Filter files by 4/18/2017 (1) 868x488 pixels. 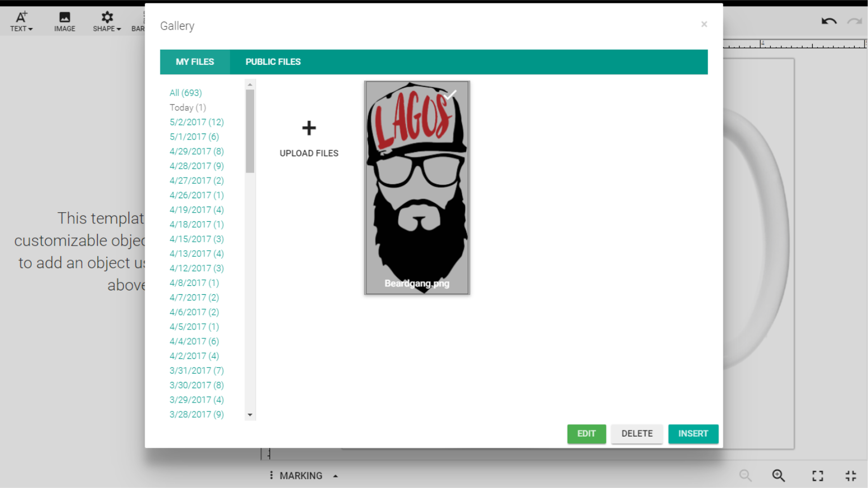[x=197, y=224]
